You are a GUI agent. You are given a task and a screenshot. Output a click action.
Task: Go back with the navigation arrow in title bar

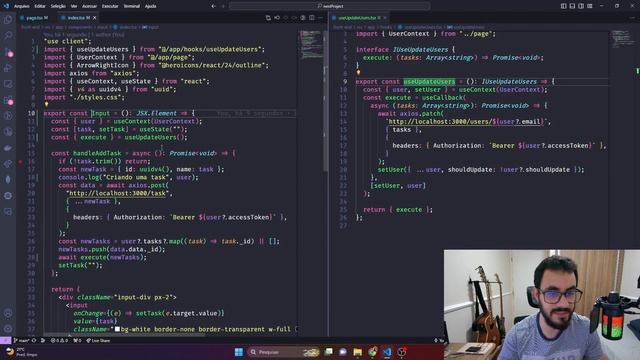(x=213, y=6)
